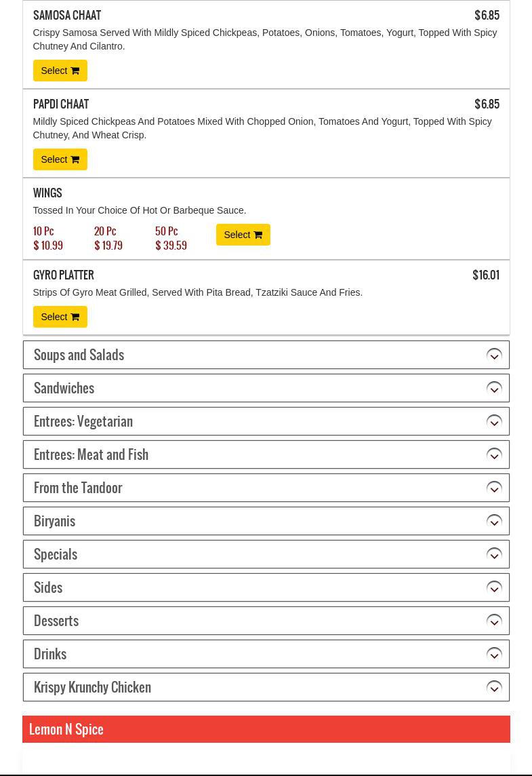This screenshot has height=776, width=532.
Task: Click the circled chevron on Desserts row
Action: pyautogui.click(x=494, y=621)
